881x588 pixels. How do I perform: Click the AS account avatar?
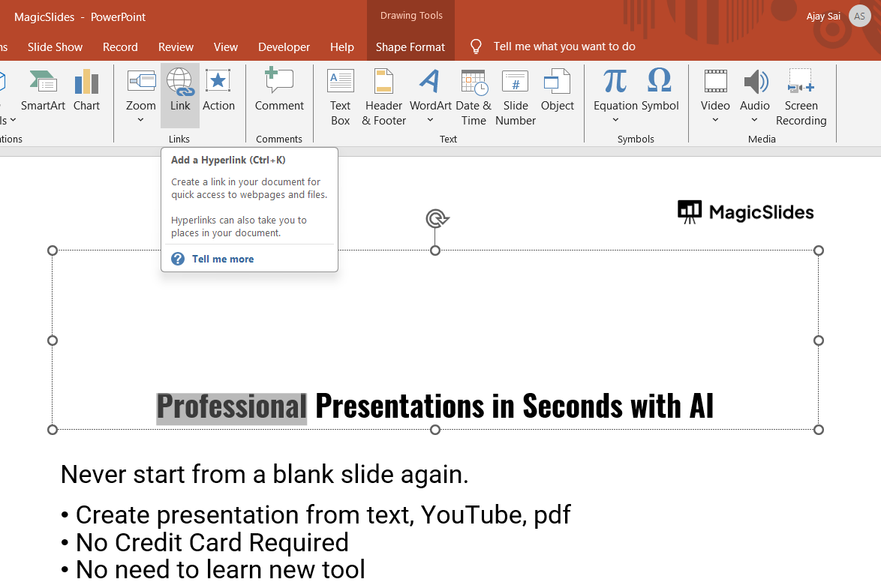(860, 16)
